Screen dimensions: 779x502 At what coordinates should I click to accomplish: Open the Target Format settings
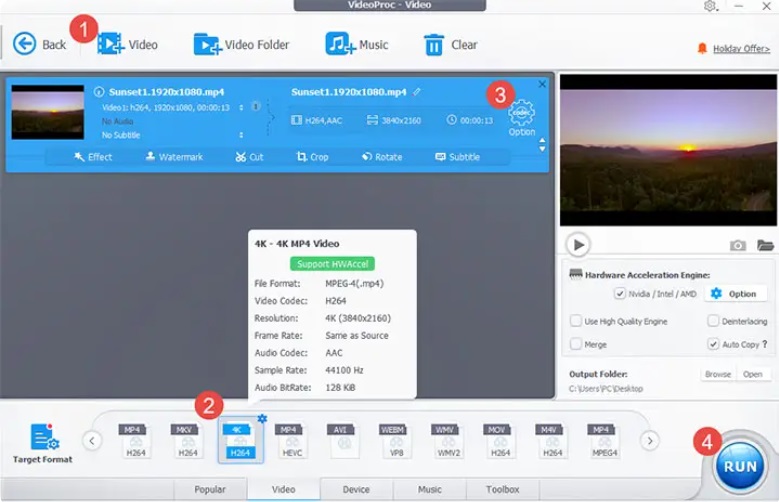43,443
